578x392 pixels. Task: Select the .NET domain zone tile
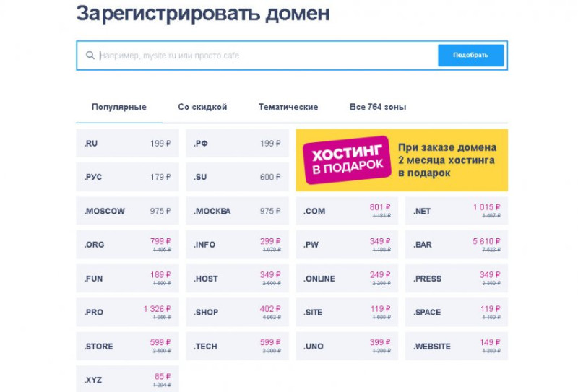coord(457,211)
